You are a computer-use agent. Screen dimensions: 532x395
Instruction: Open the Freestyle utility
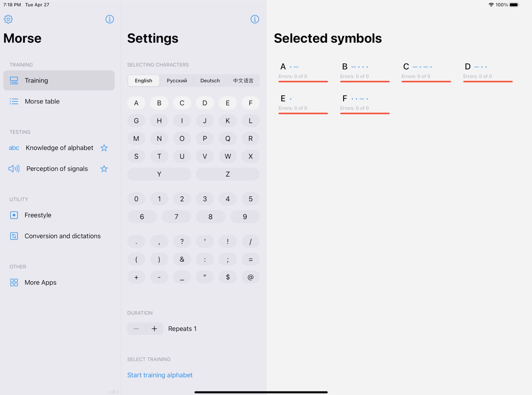(x=38, y=215)
